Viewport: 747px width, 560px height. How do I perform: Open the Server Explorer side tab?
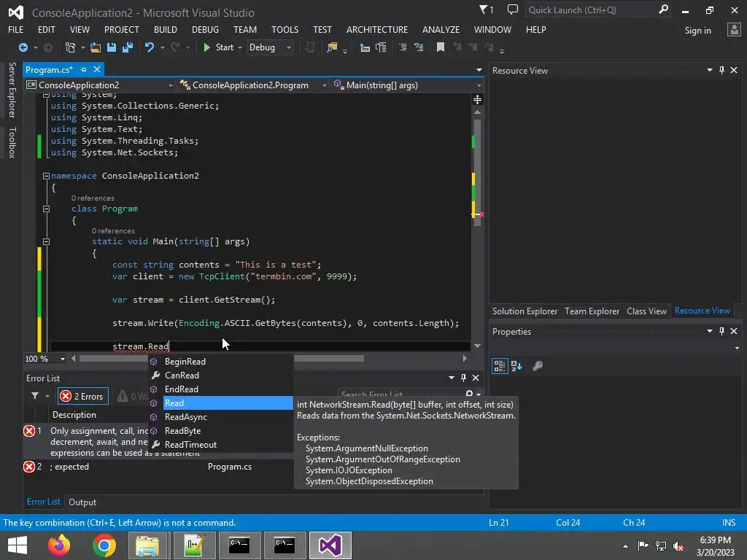tap(12, 90)
